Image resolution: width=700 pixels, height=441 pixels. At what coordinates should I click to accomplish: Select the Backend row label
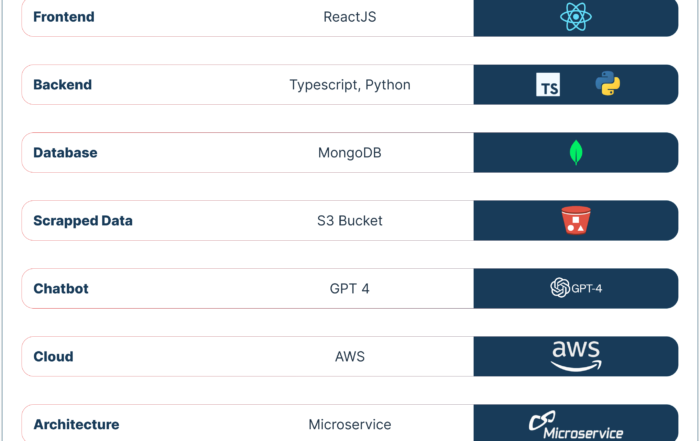tap(62, 85)
